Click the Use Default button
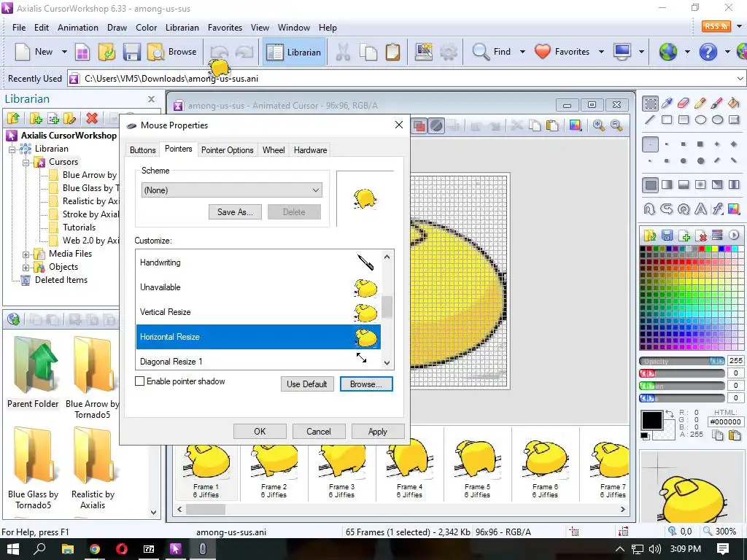The image size is (747, 560). tap(307, 384)
